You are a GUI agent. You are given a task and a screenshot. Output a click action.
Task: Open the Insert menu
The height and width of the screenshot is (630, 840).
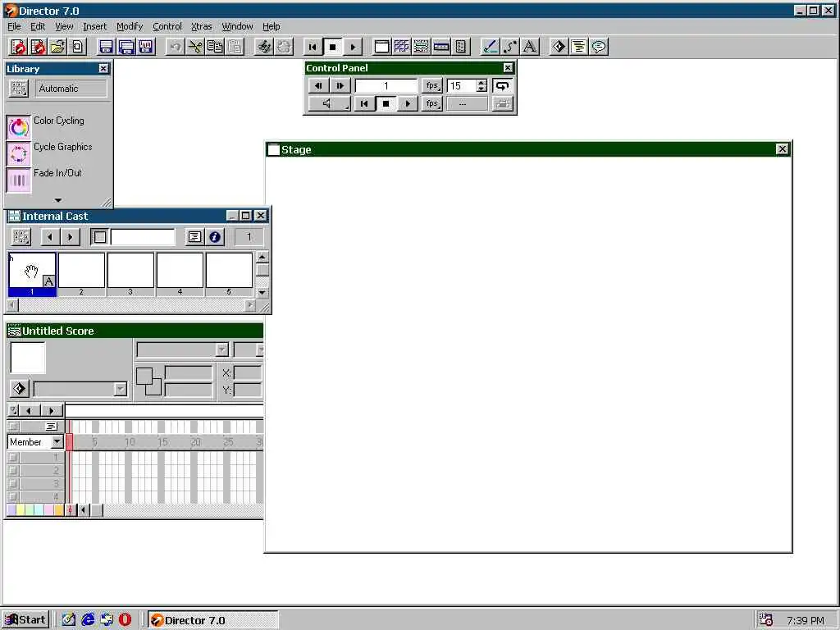(x=94, y=26)
